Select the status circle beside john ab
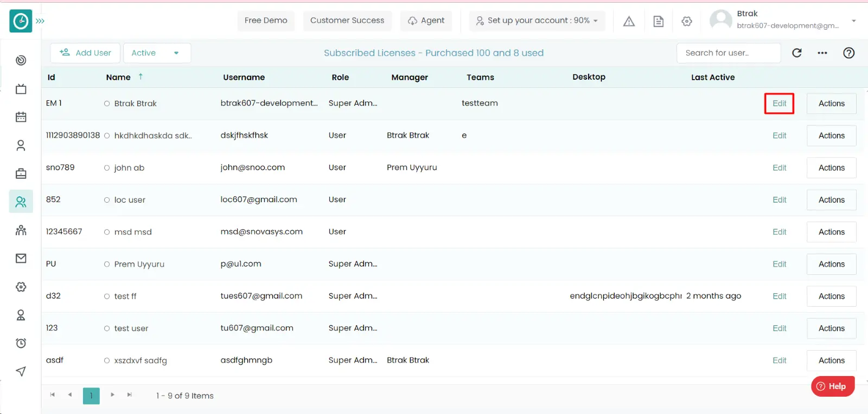 pos(107,168)
